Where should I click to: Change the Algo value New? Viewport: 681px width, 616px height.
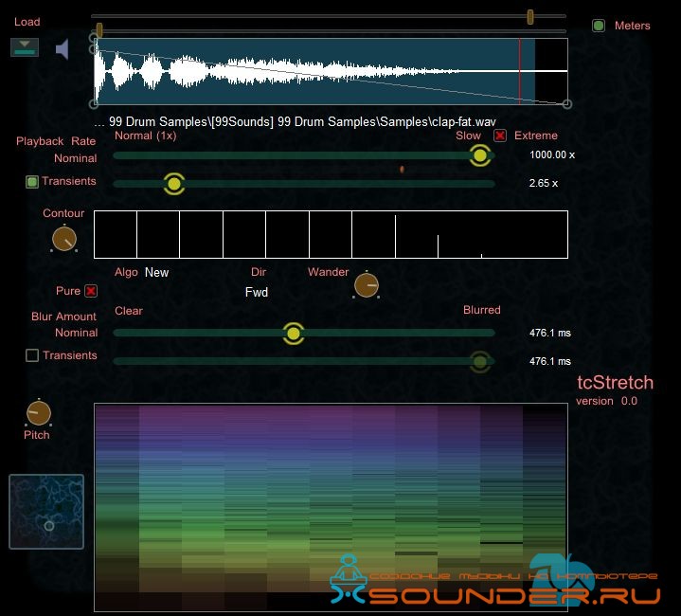click(x=157, y=272)
